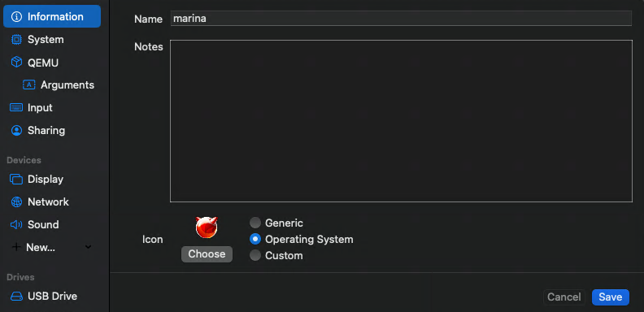Select the Display device icon
Viewport: 644px width, 312px height.
point(16,180)
